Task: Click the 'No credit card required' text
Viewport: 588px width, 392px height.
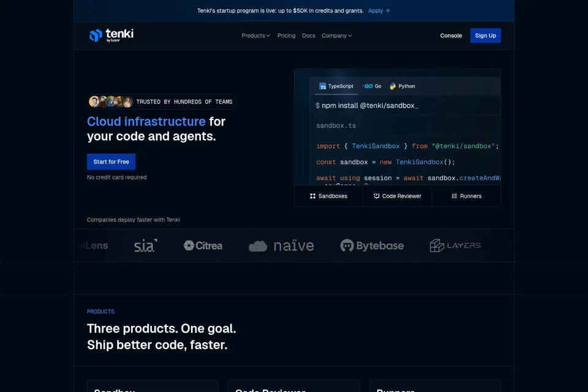Action: (x=116, y=178)
